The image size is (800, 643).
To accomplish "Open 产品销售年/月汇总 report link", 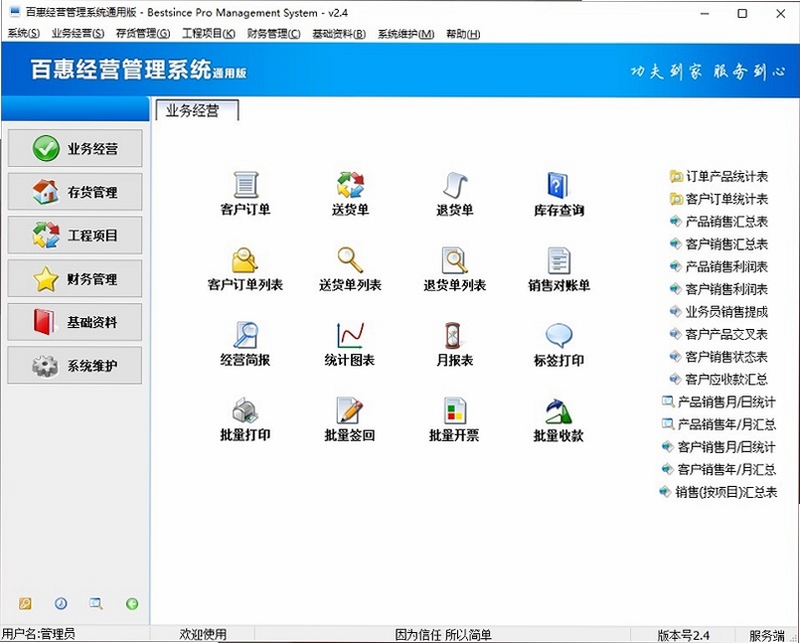I will pos(719,424).
